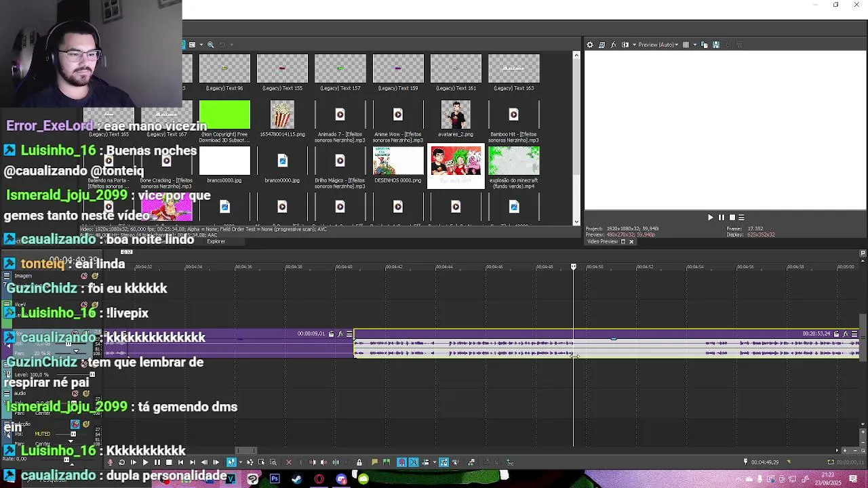The width and height of the screenshot is (868, 488).
Task: Select the Zoom Edit tool
Action: click(273, 462)
